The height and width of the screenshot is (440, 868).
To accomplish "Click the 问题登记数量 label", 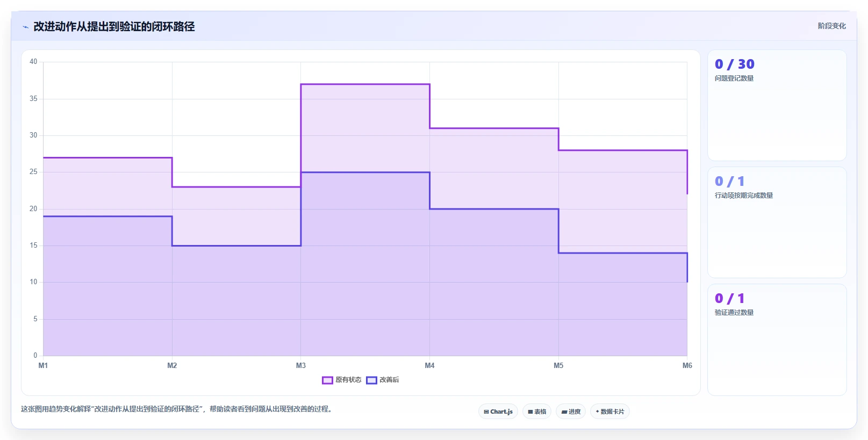I will pyautogui.click(x=734, y=78).
